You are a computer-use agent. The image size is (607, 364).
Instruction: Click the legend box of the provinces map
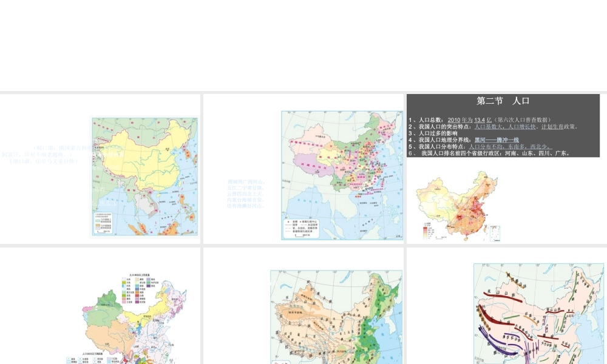302,229
